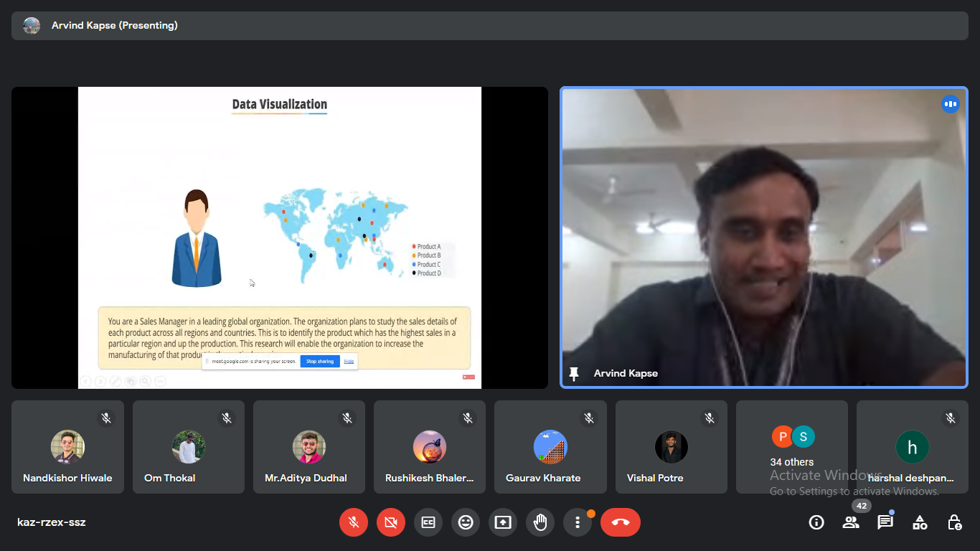Toggle closed captions on
The image size is (980, 551).
[428, 522]
